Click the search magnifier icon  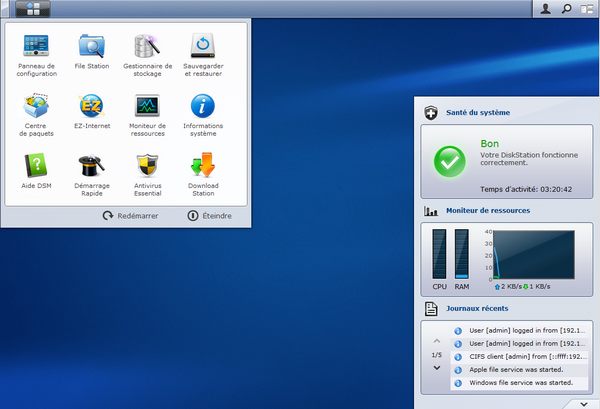(x=566, y=8)
